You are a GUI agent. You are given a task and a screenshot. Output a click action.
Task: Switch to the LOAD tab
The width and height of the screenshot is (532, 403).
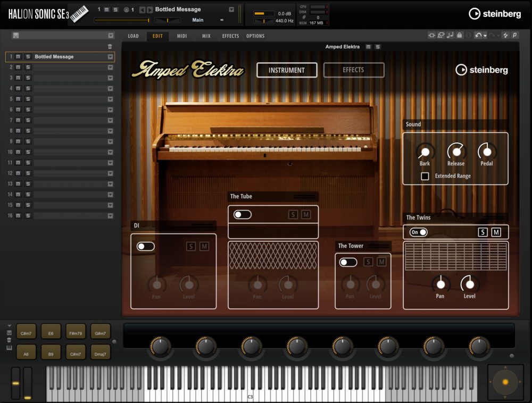coord(134,36)
